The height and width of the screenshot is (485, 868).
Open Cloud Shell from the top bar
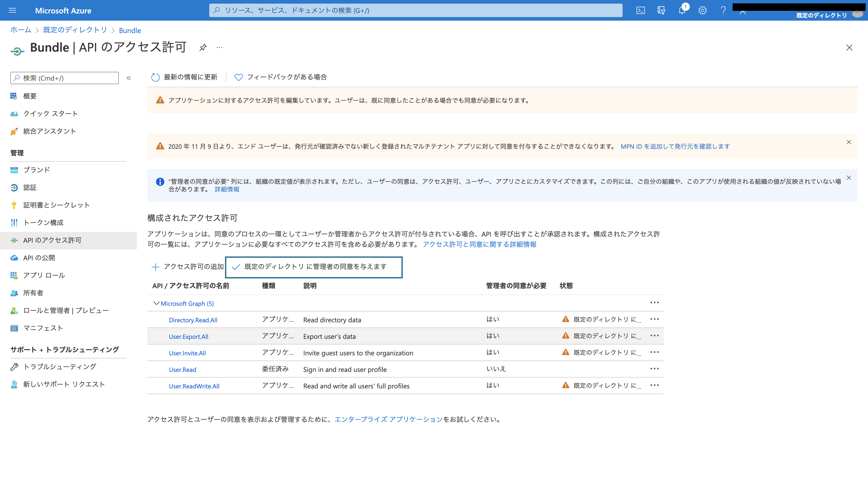641,10
